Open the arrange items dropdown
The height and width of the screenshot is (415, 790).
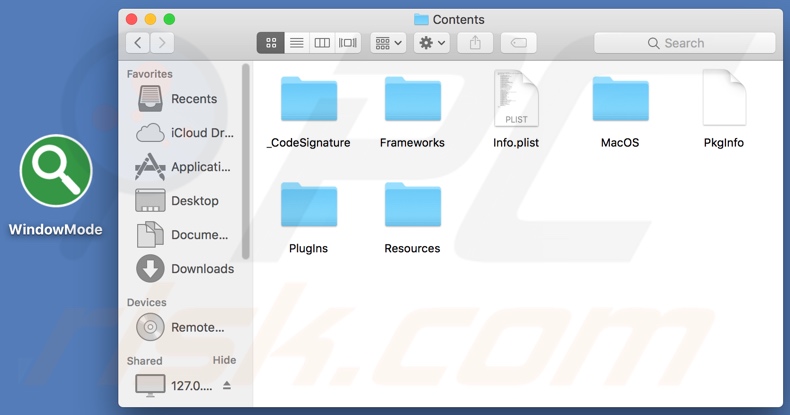(x=388, y=43)
